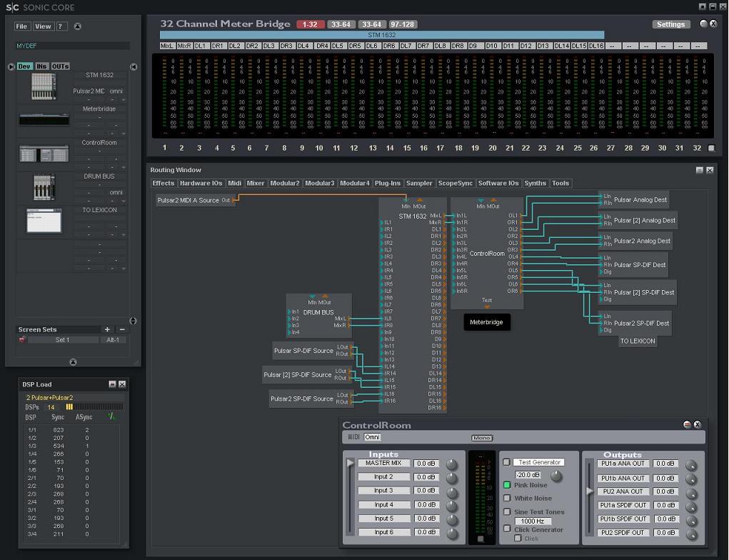Click the Meter Bridge Settings button
729x560 pixels.
pos(670,24)
